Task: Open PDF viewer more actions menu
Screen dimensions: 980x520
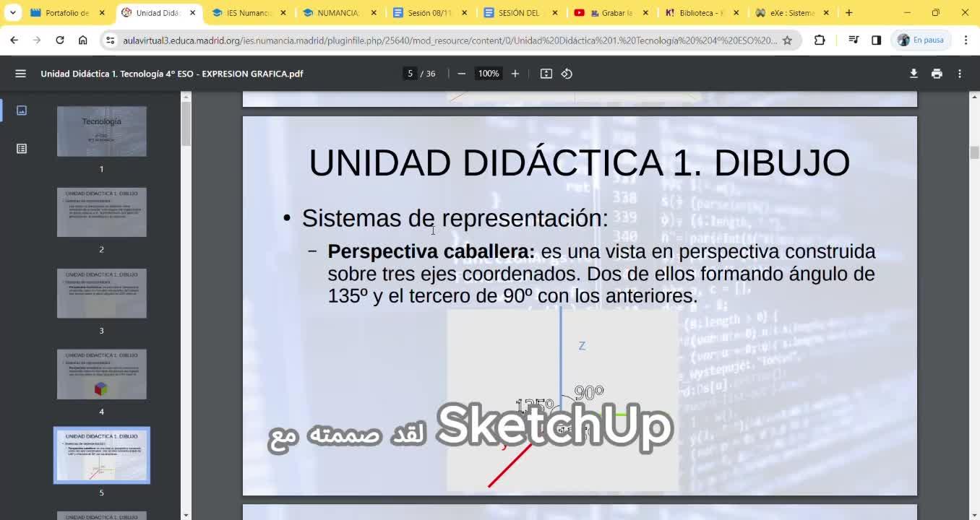Action: 960,74
